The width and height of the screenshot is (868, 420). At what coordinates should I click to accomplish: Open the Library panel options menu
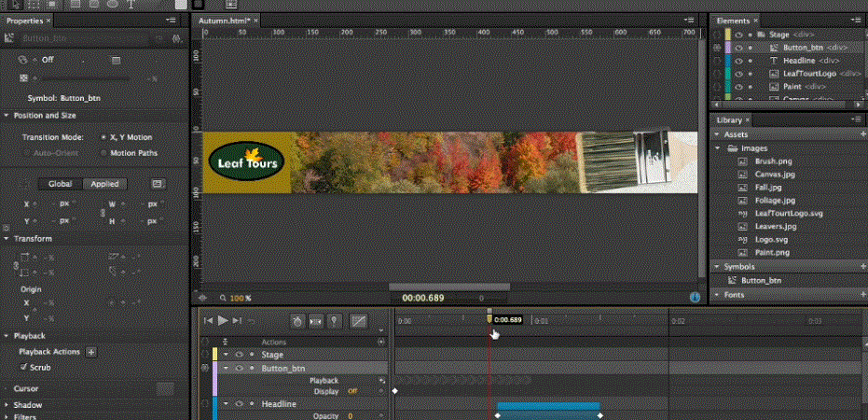click(x=858, y=120)
